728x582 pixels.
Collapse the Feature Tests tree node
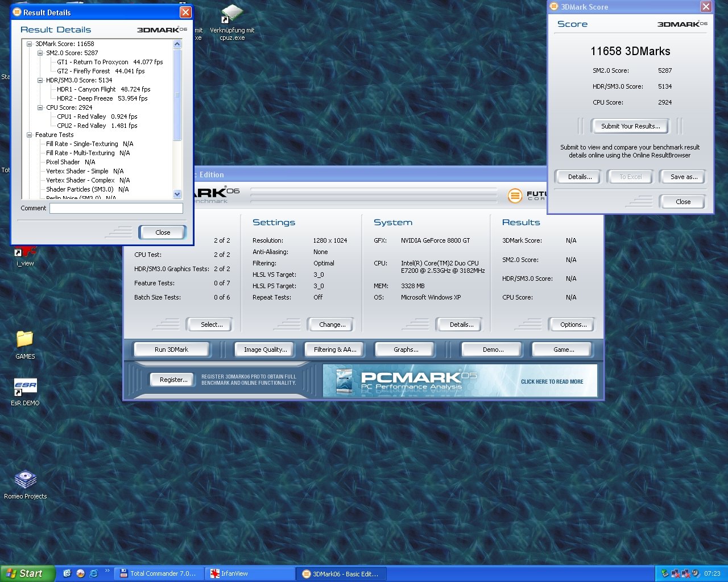(x=30, y=135)
